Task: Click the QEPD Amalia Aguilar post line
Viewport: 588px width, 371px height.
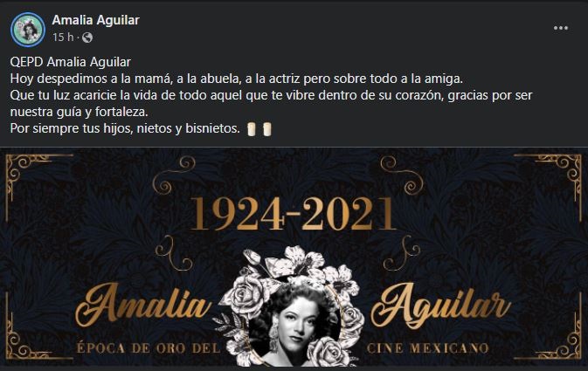Action: [71, 62]
